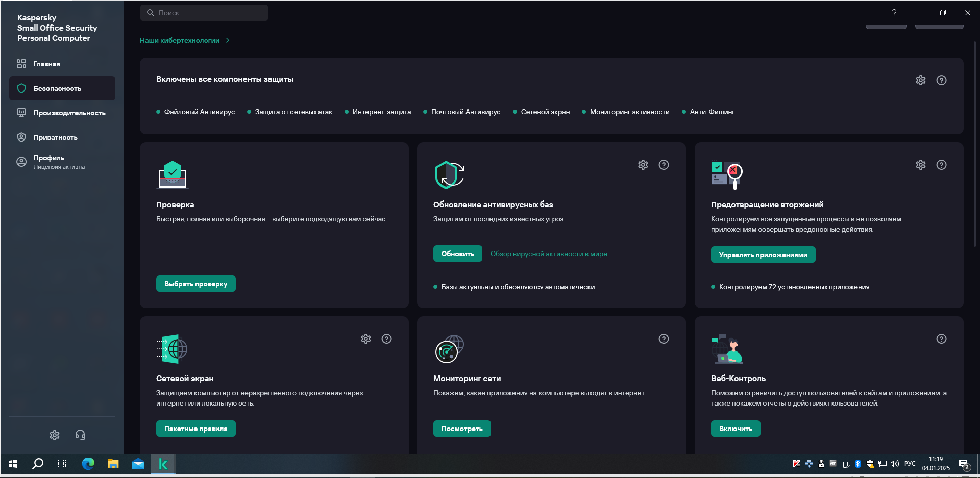980x478 pixels.
Task: Click Защита от сетевых атак component
Action: coord(289,112)
